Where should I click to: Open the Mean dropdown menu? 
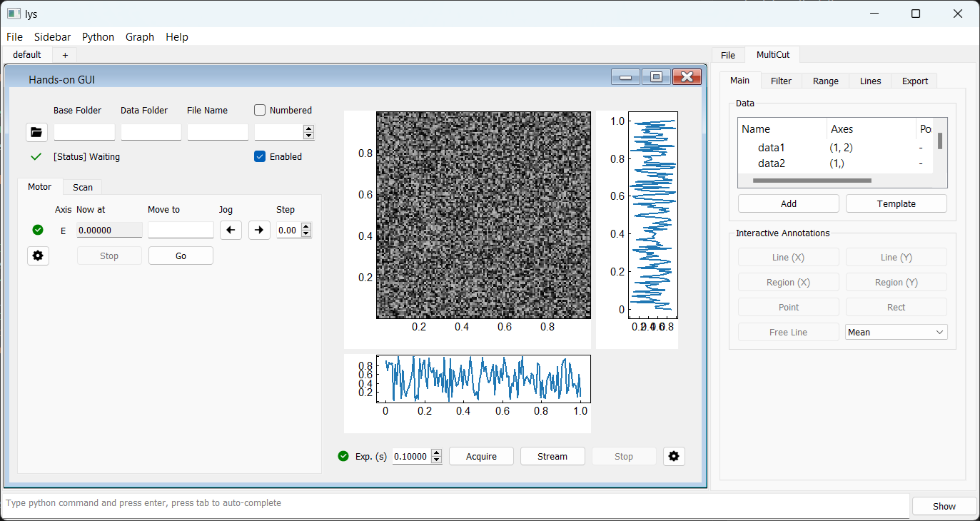[896, 332]
